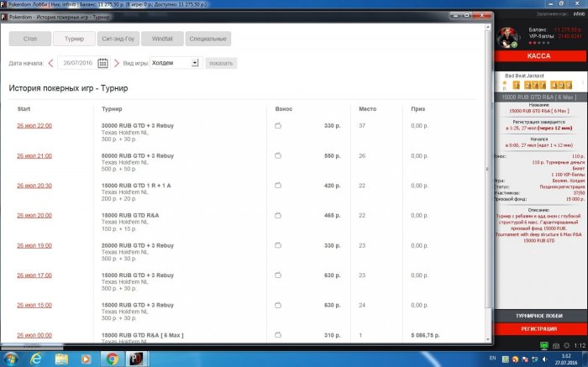
Task: Switch to Google Chrome in taskbar
Action: tap(112, 359)
